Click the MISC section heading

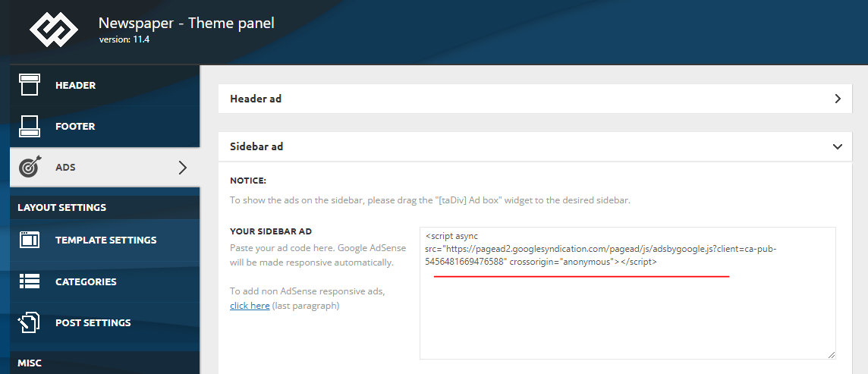click(30, 363)
